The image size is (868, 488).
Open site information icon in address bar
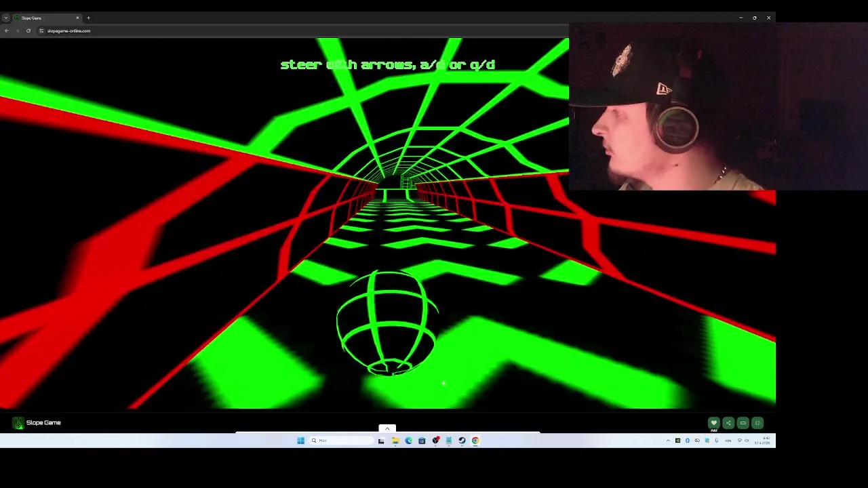[41, 30]
